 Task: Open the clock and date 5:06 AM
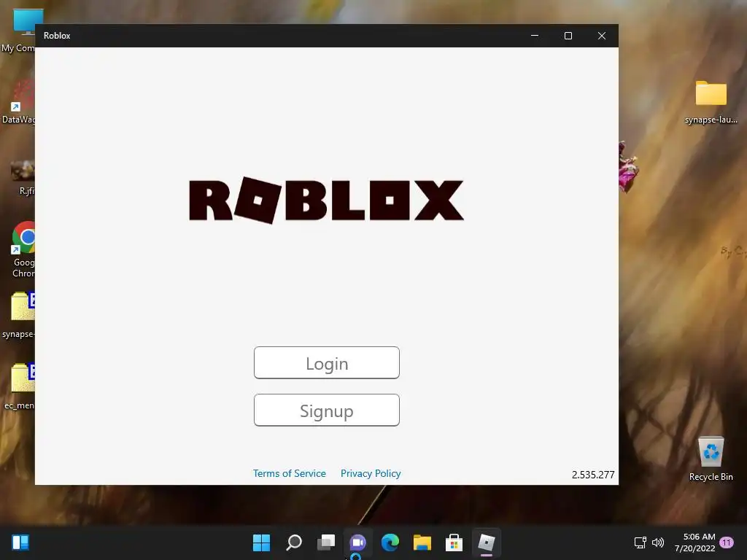pos(695,542)
